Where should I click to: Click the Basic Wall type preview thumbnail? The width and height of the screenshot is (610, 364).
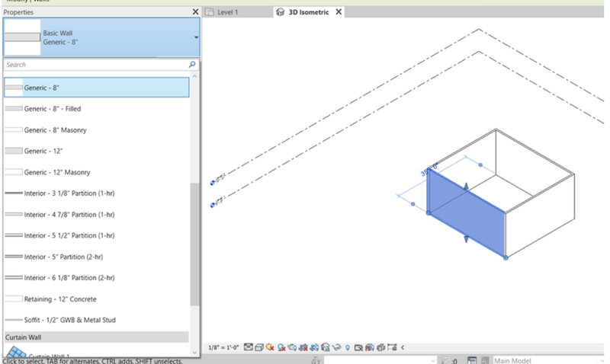22,37
